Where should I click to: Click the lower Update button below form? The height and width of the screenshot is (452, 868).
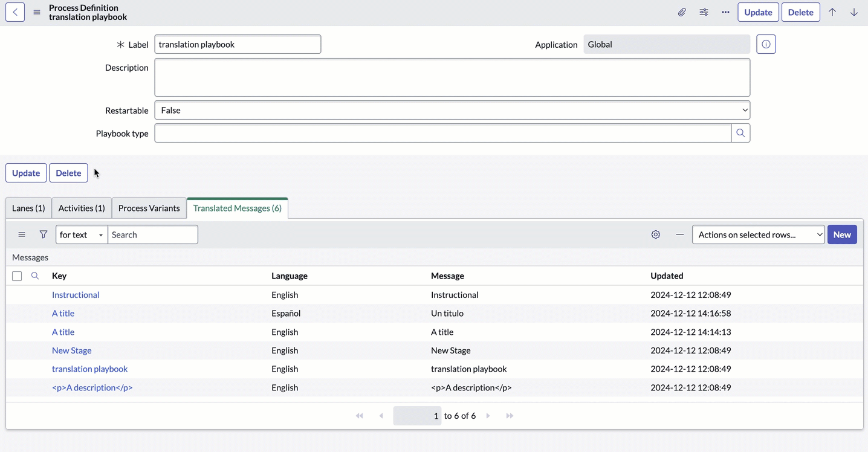coord(26,173)
